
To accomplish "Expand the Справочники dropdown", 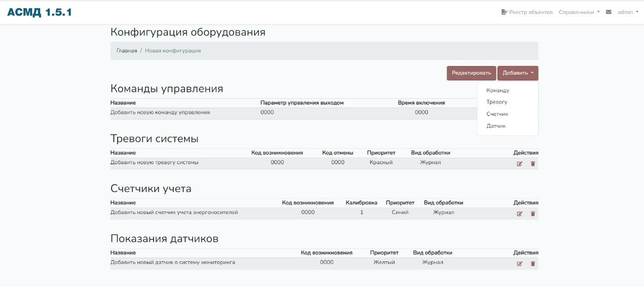I will [579, 12].
